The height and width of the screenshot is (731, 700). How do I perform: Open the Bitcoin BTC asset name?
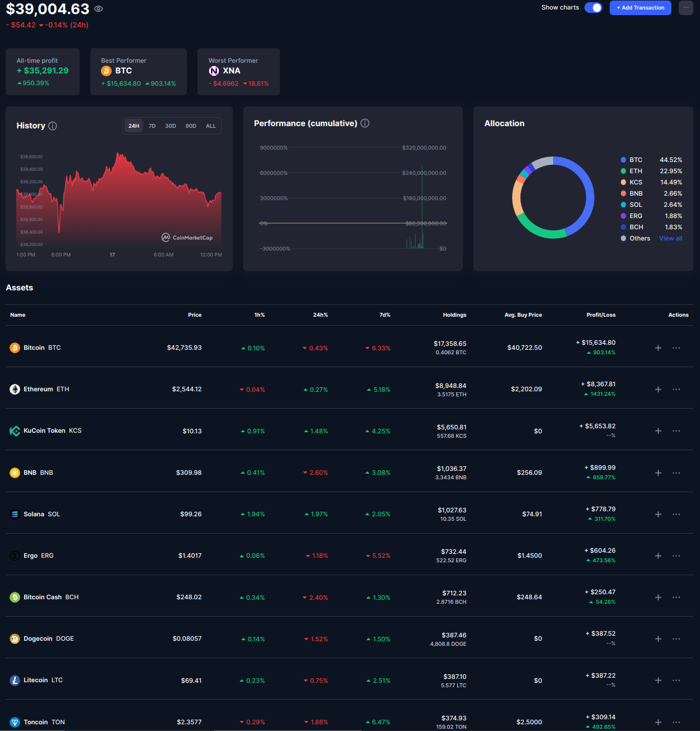pyautogui.click(x=42, y=348)
